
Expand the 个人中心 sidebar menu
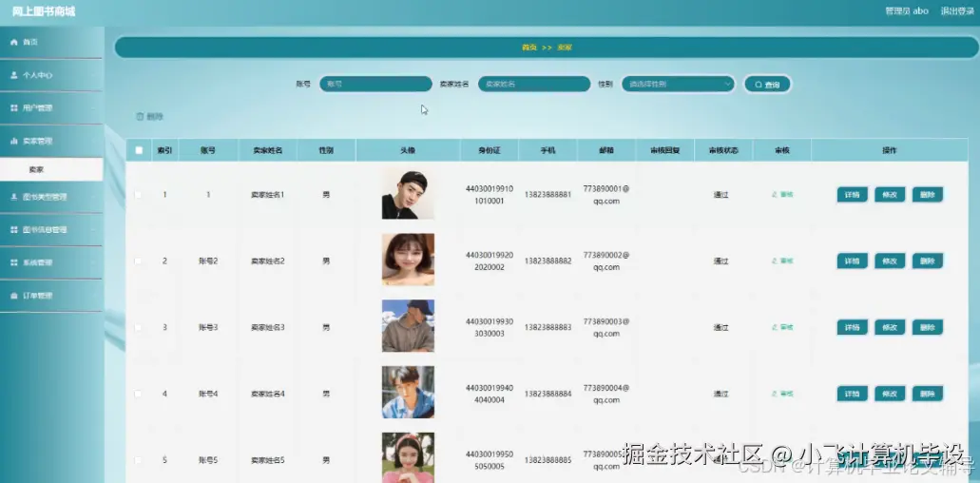pyautogui.click(x=51, y=75)
